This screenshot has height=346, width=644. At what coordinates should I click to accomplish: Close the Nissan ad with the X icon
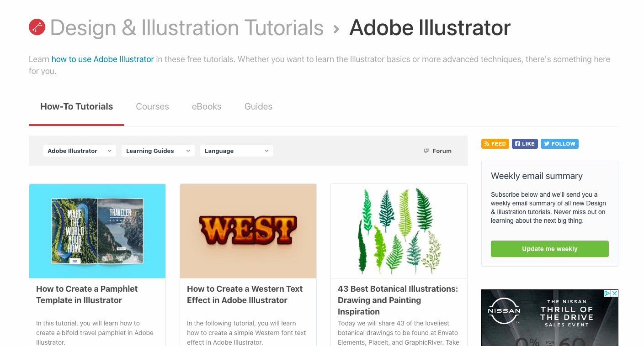click(615, 293)
